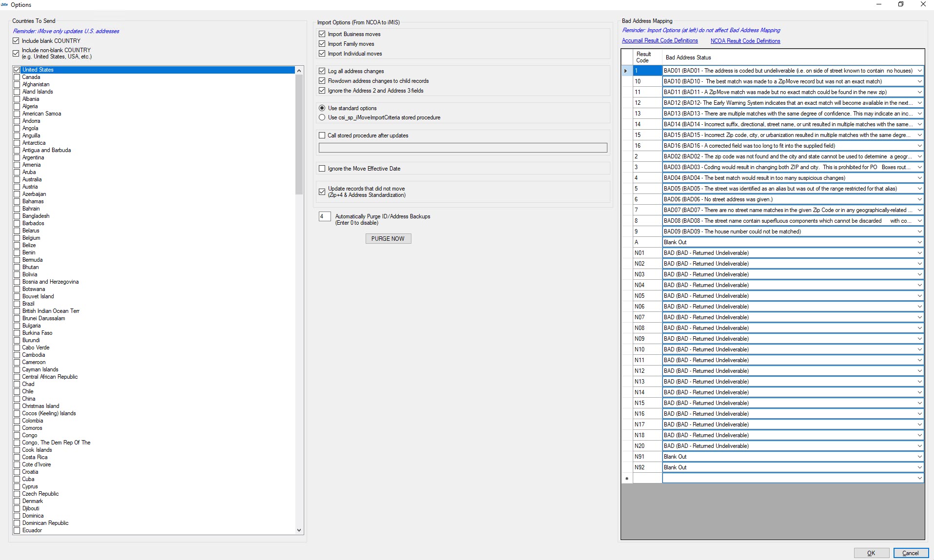Toggle Import Family moves checkbox
The height and width of the screenshot is (560, 934).
pos(322,44)
